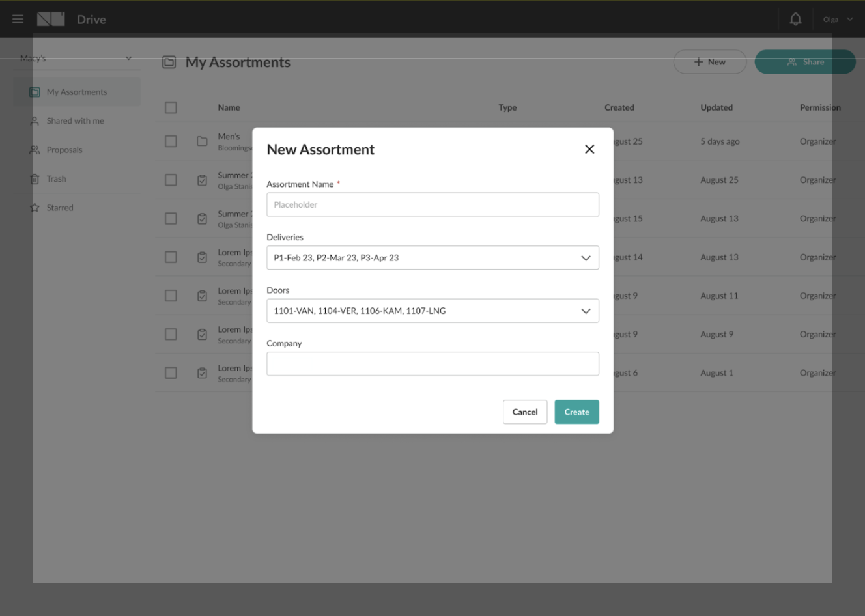Open the Proposals sidebar item

pyautogui.click(x=64, y=149)
